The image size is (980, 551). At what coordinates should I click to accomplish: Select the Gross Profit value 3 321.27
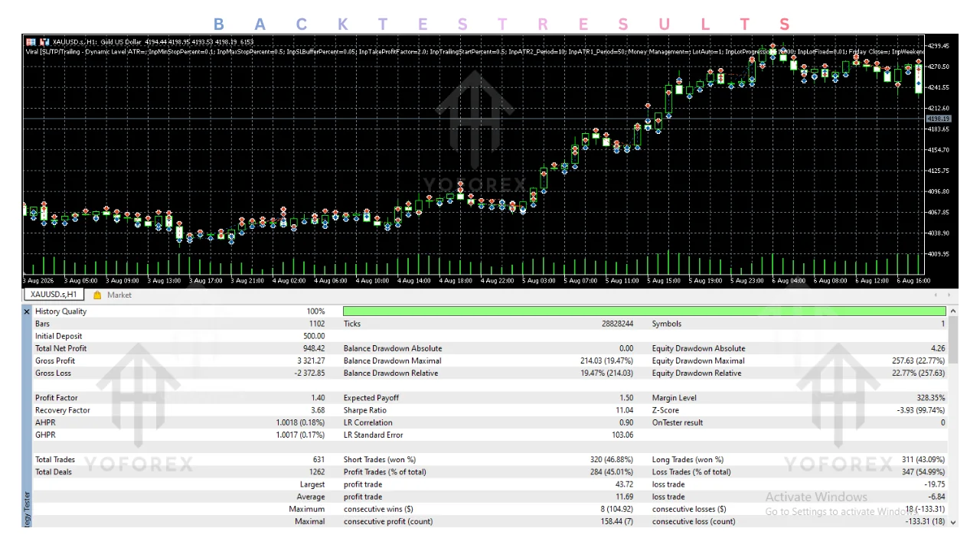coord(311,360)
